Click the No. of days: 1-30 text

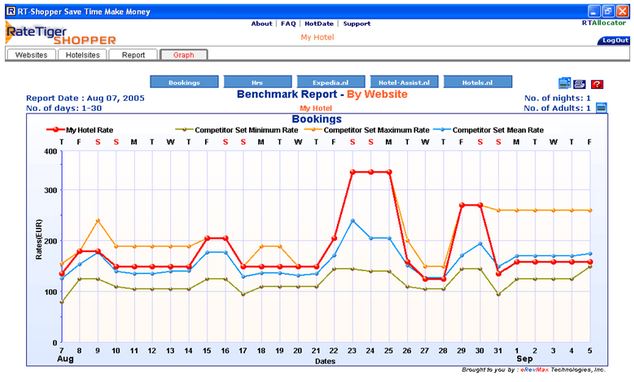pos(64,108)
